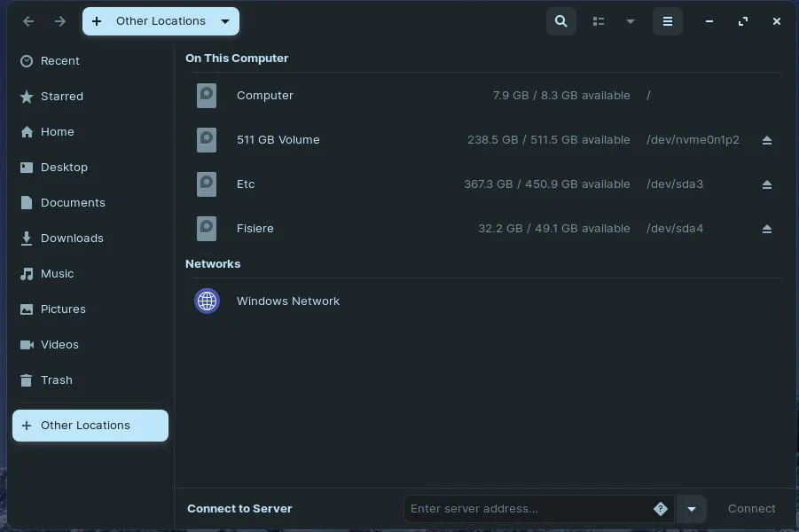Close the file manager window

777,21
